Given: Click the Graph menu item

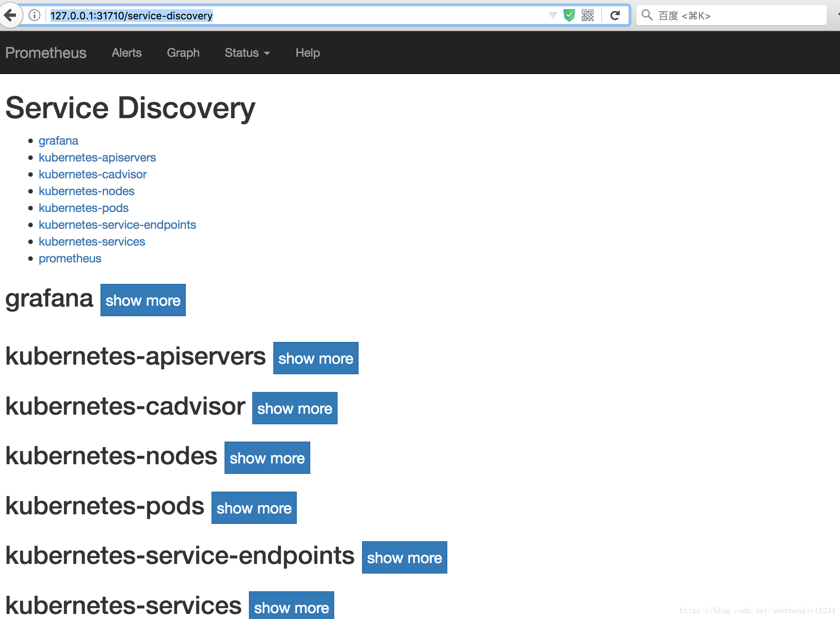Looking at the screenshot, I should [183, 53].
